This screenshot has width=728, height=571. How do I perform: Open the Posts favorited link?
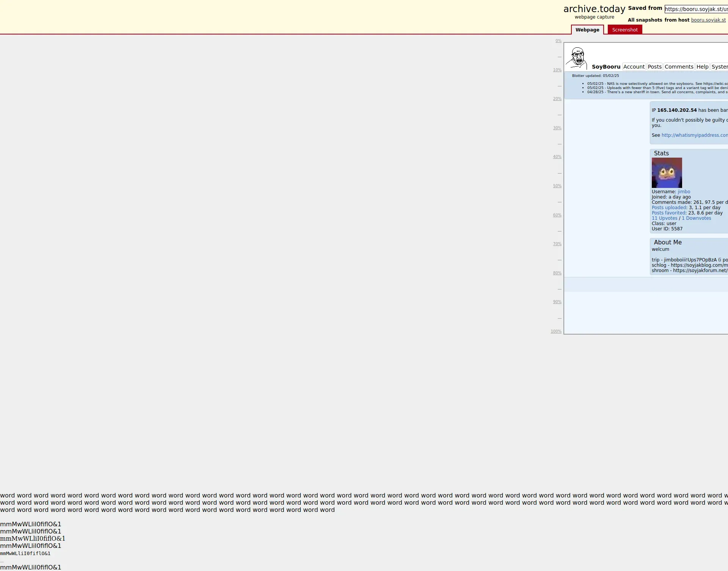[669, 213]
